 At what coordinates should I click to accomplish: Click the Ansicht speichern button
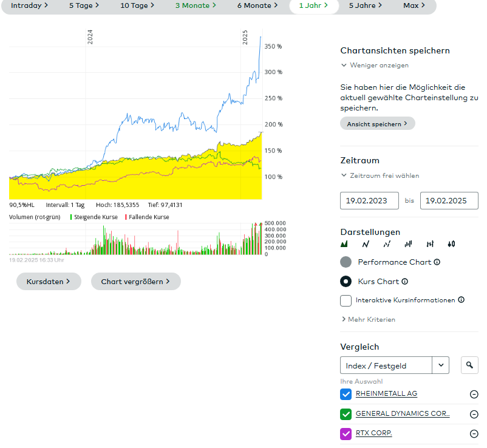(x=377, y=124)
